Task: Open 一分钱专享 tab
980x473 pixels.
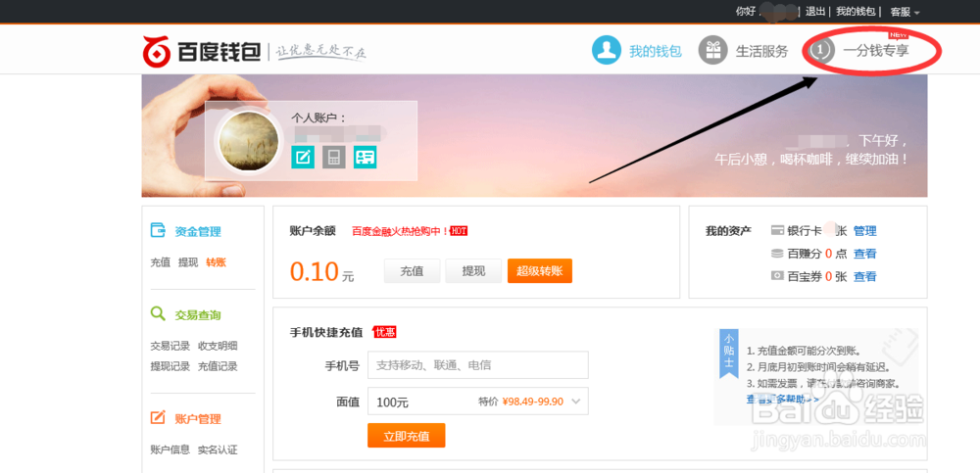Action: coord(875,51)
